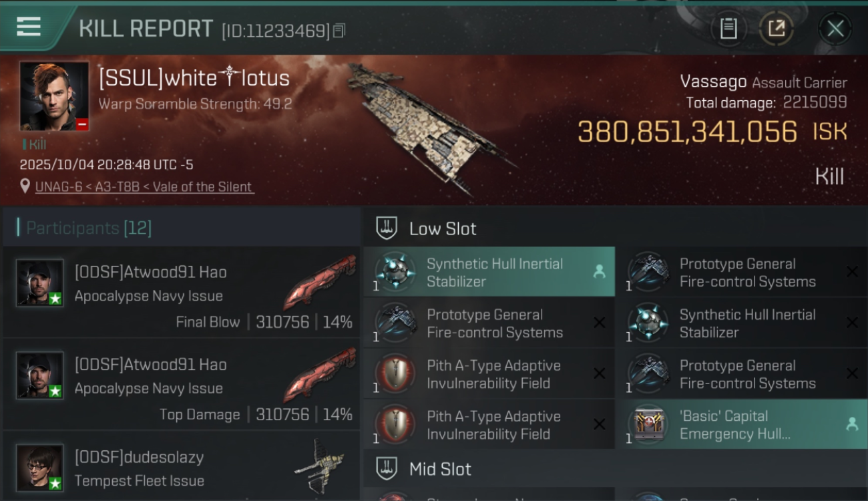Viewport: 868px width, 501px height.
Task: Open dudesolazy Tempest Fleet Issue participant entry
Action: 182,467
